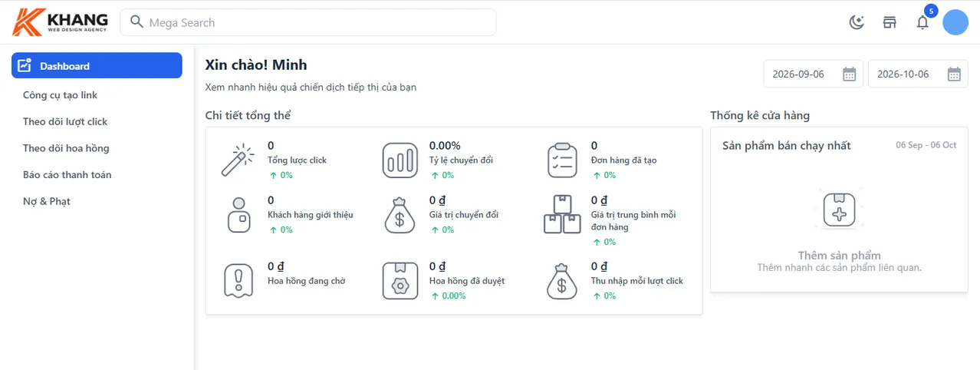Open the notifications bell

[x=922, y=23]
